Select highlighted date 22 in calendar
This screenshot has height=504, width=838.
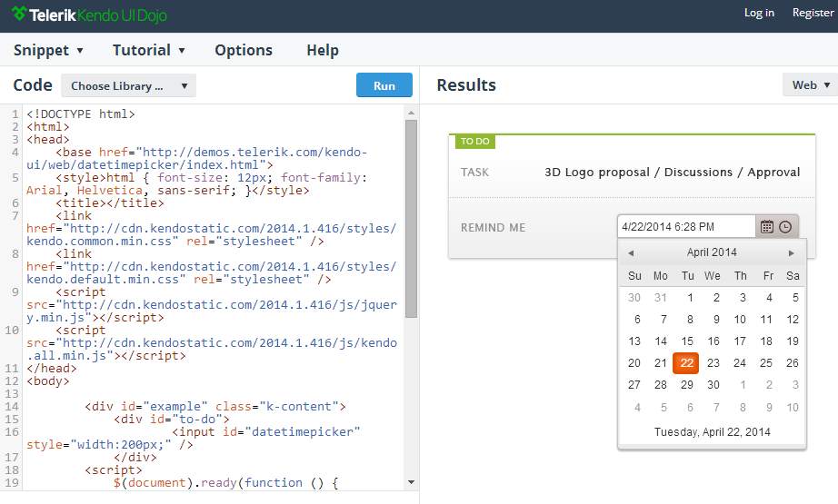686,363
